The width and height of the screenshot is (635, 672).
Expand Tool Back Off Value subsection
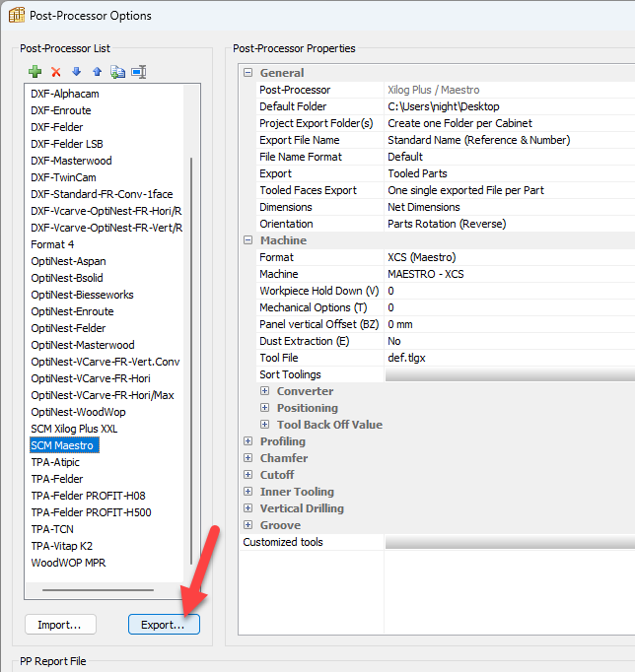coord(265,425)
